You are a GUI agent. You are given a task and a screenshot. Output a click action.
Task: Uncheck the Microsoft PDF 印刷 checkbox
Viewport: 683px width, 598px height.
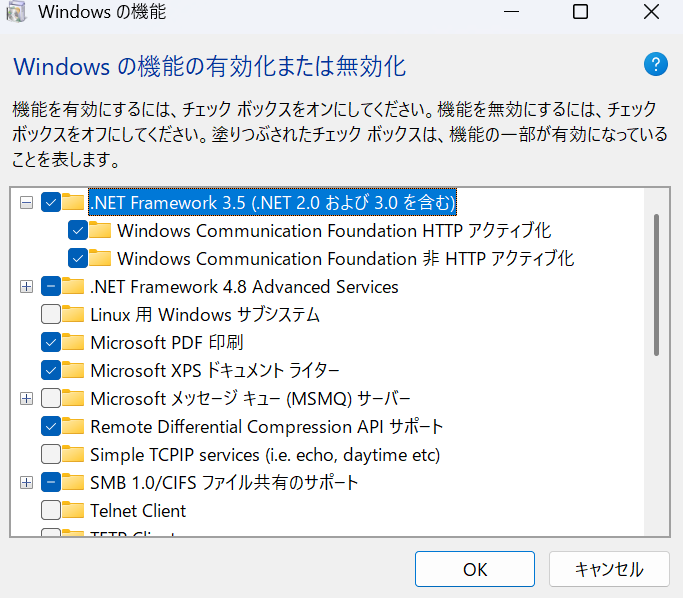pos(51,342)
